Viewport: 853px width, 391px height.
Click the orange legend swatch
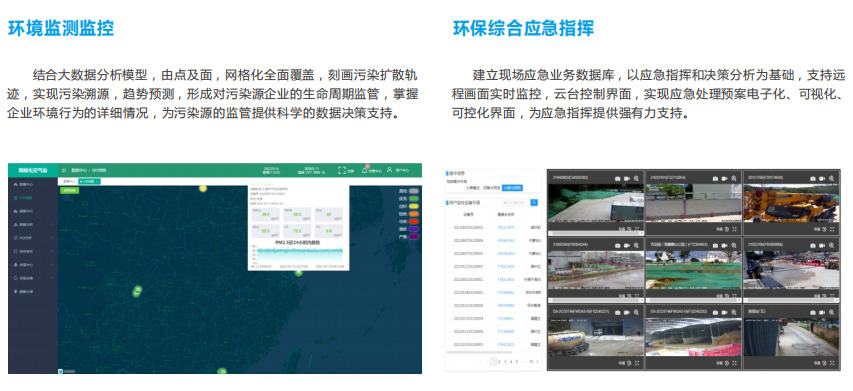(x=414, y=214)
